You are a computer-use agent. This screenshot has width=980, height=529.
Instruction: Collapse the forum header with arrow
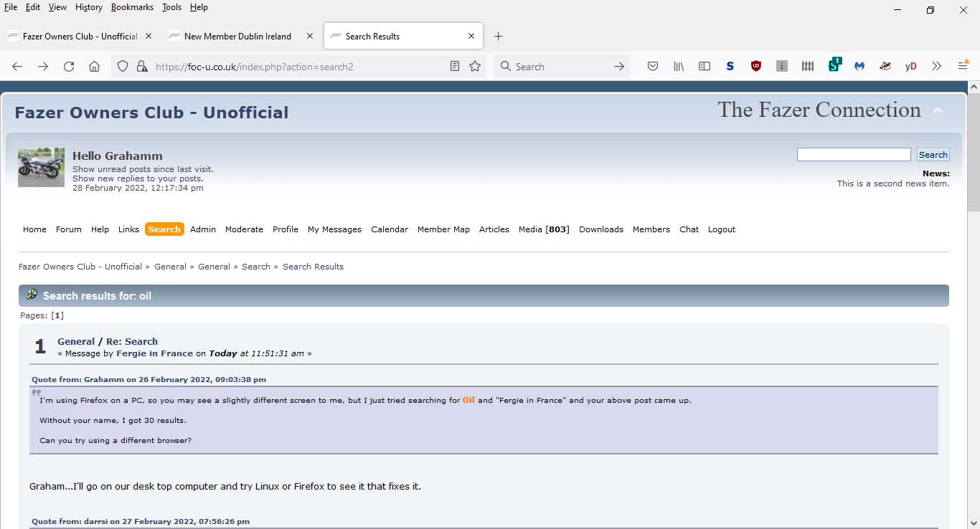point(938,110)
